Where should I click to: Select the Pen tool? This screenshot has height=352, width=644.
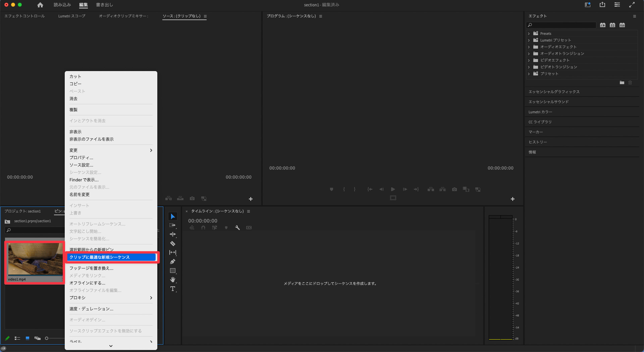[x=173, y=262]
